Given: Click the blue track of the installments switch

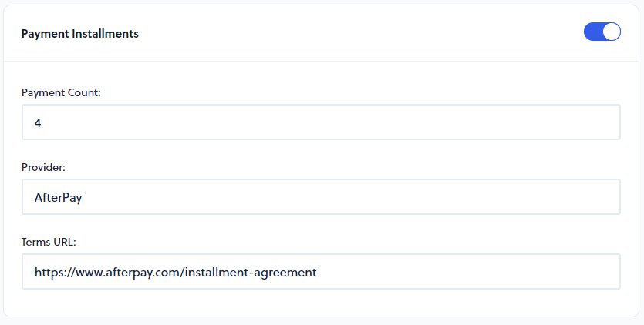Looking at the screenshot, I should (593, 32).
